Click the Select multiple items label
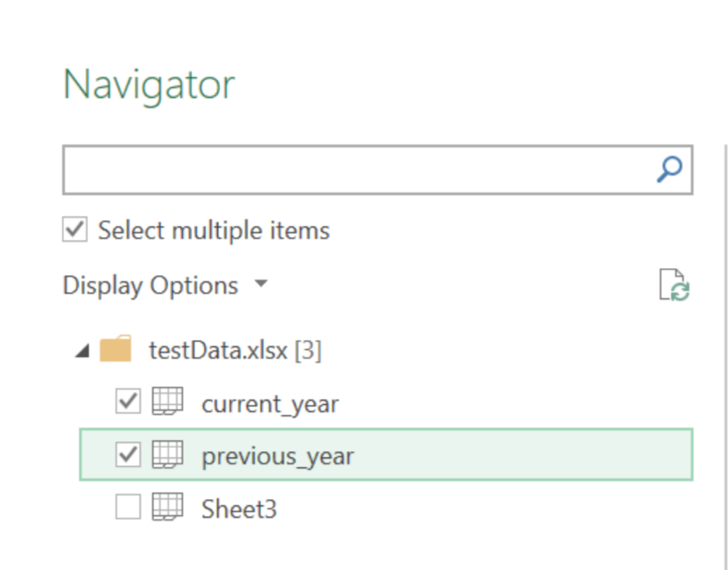This screenshot has height=570, width=728. coord(214,230)
